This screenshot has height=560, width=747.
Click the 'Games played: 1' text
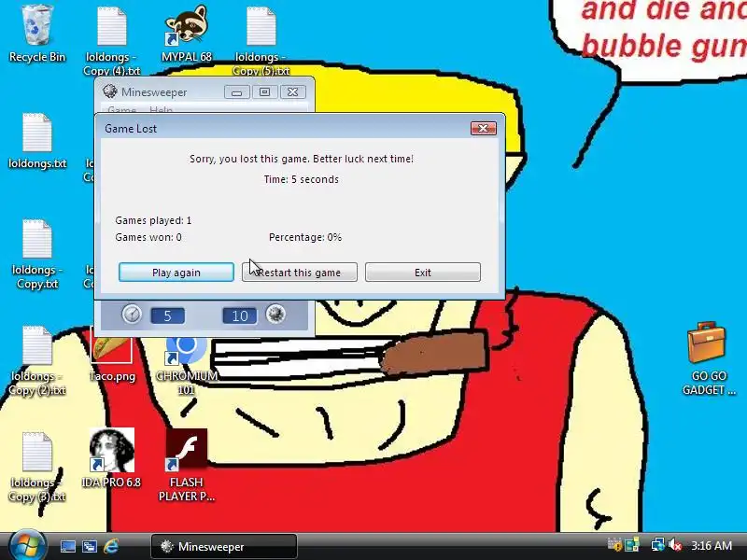click(153, 220)
